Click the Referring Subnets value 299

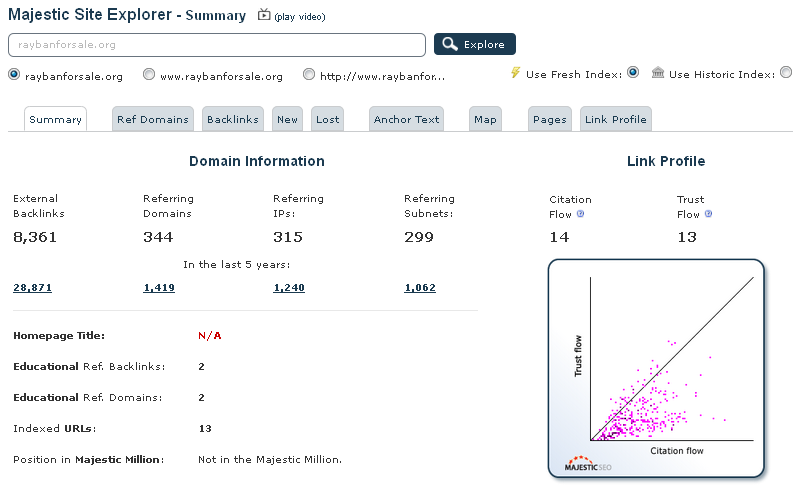(x=419, y=237)
